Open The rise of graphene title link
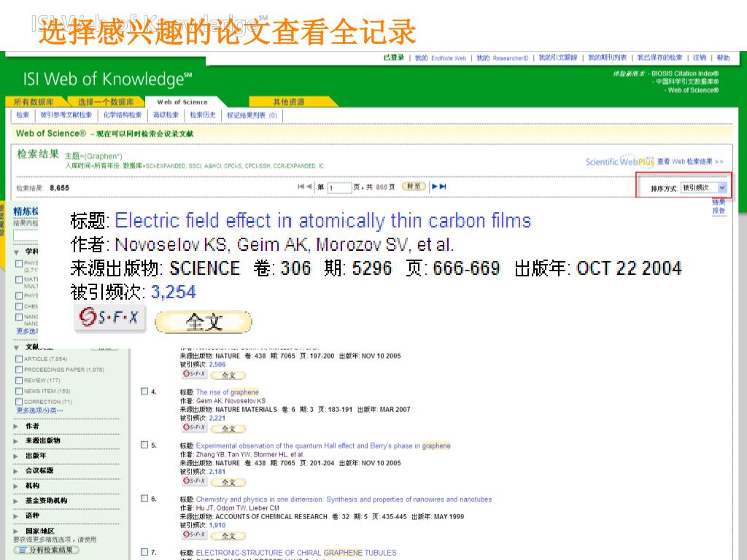 (x=228, y=392)
